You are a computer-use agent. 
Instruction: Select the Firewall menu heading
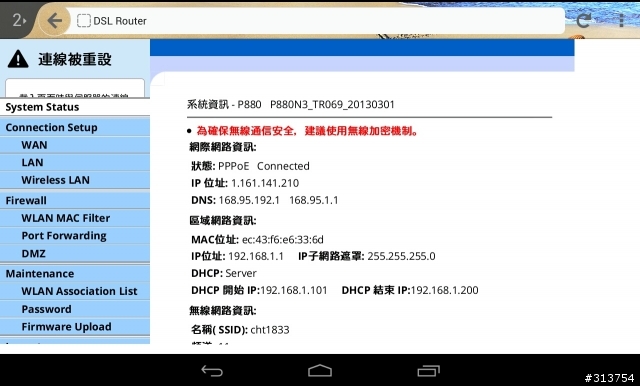click(x=75, y=200)
